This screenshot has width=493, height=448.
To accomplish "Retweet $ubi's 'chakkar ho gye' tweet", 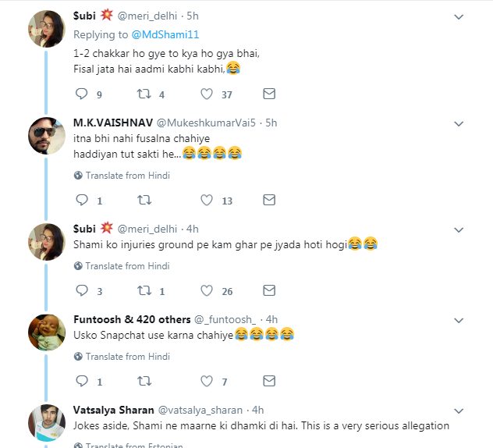I will click(x=144, y=94).
